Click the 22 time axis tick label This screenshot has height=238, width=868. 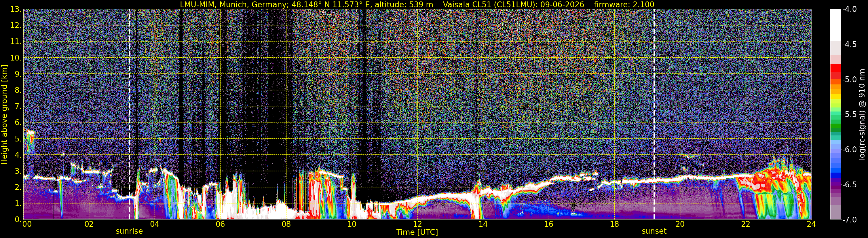[746, 224]
